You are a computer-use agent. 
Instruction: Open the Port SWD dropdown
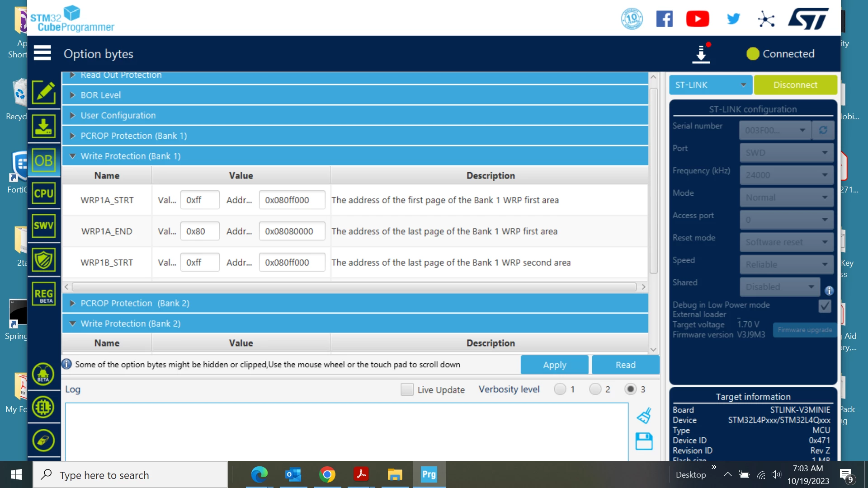point(787,153)
